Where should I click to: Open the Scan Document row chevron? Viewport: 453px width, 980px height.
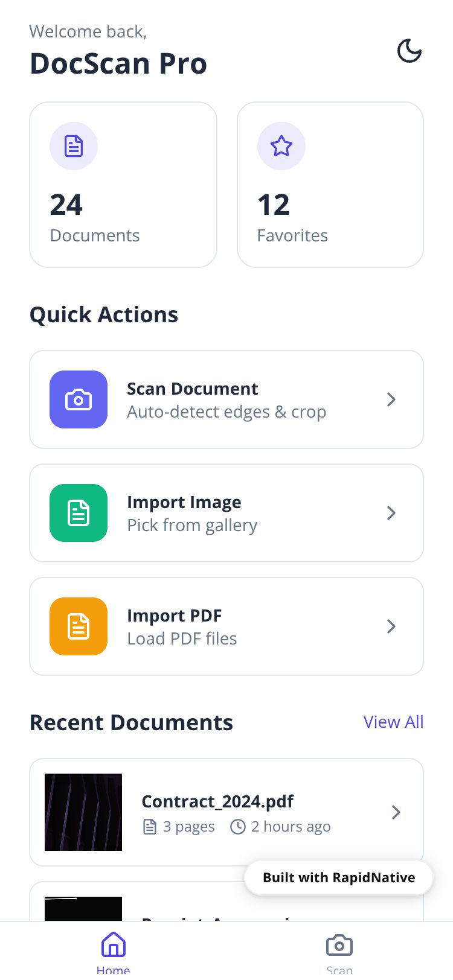pyautogui.click(x=391, y=399)
